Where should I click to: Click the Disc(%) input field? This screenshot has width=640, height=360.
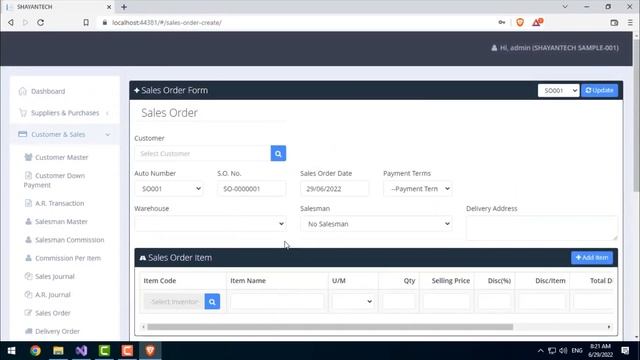click(x=495, y=302)
